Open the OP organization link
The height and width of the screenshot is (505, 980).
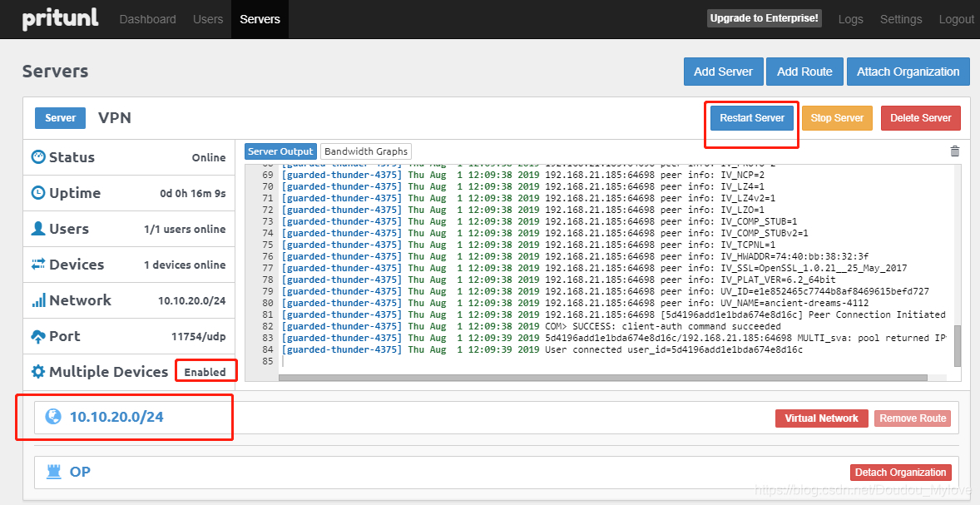pyautogui.click(x=80, y=472)
